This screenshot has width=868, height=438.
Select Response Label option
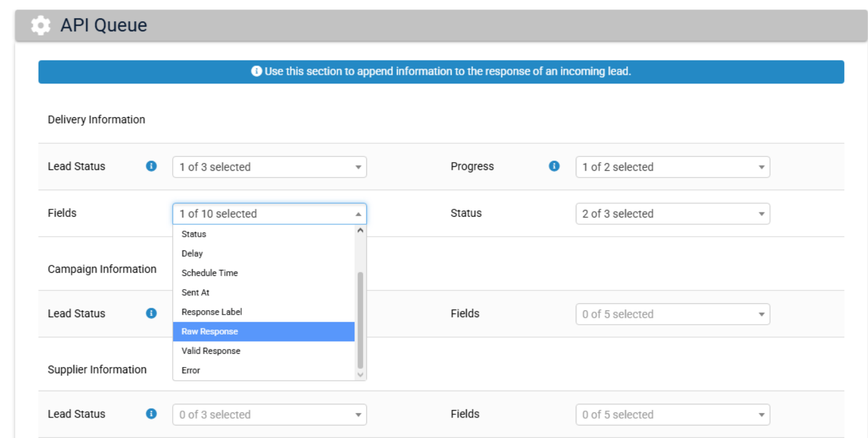click(264, 312)
